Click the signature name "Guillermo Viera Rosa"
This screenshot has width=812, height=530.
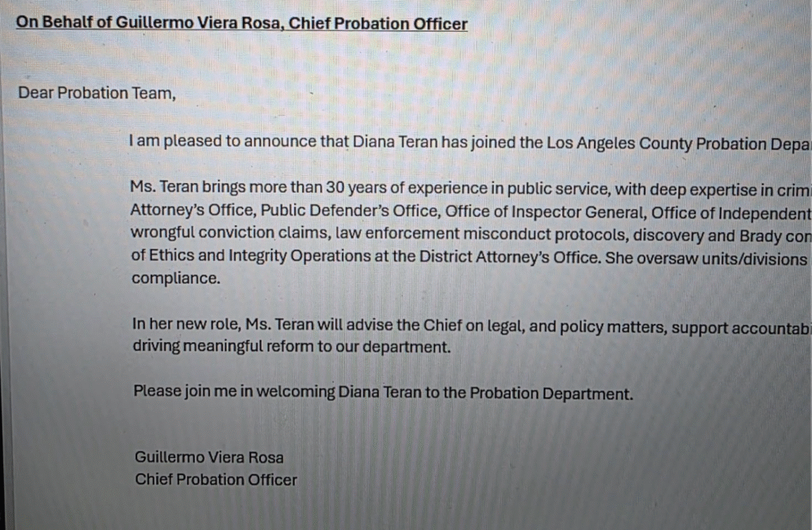(x=209, y=457)
